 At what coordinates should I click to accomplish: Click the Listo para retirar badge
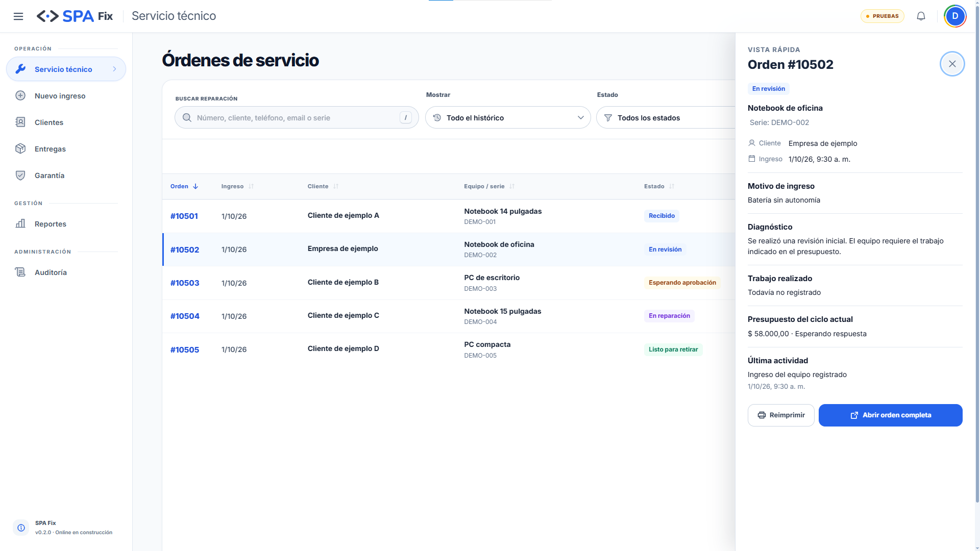673,349
